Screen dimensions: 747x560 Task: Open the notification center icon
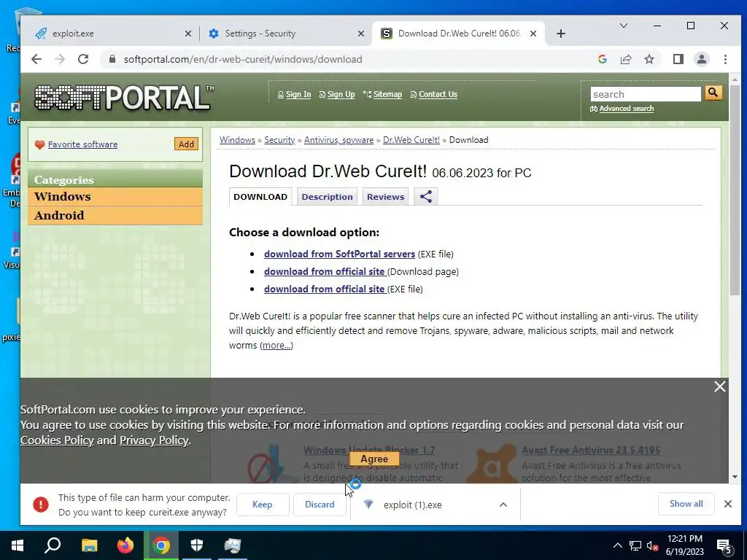[724, 546]
